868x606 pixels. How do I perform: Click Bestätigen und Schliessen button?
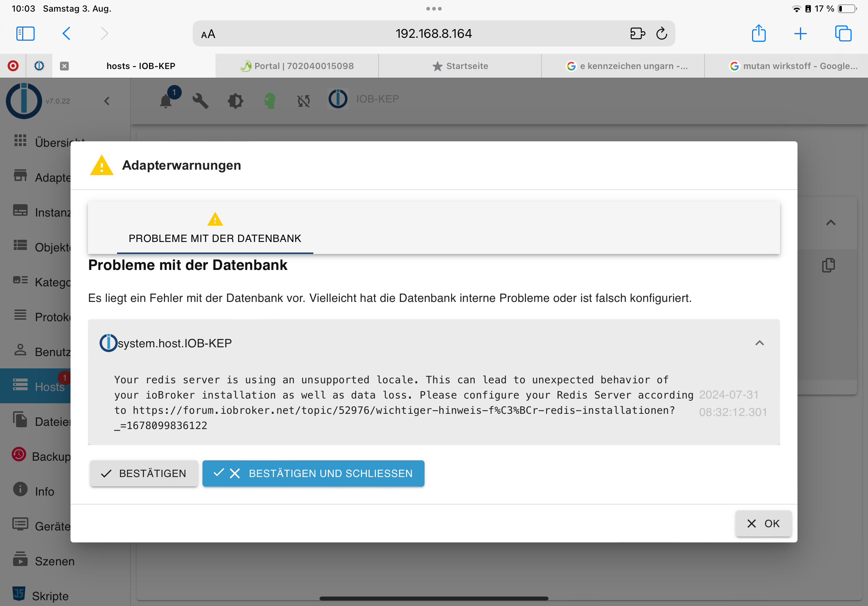click(313, 473)
